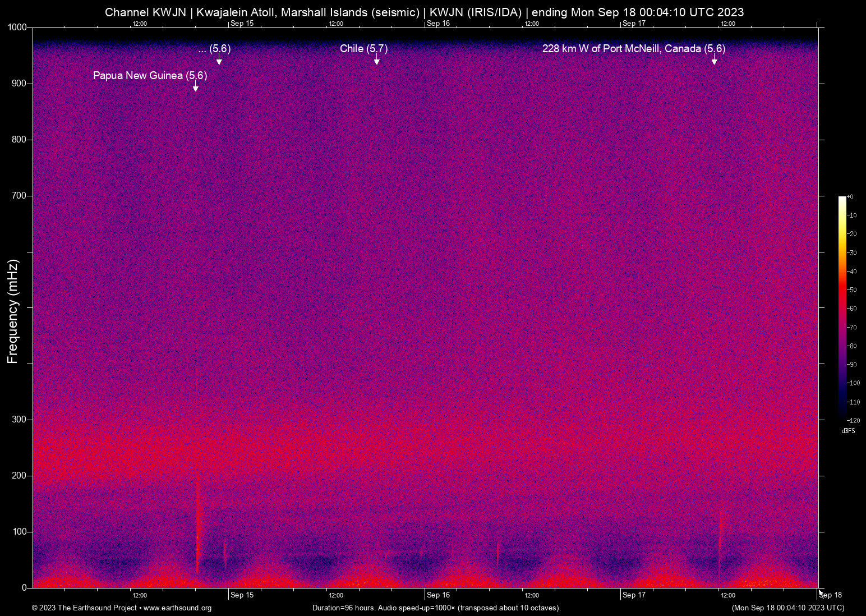
Task: Select the -60 level on the colorbar
Action: pyautogui.click(x=852, y=308)
